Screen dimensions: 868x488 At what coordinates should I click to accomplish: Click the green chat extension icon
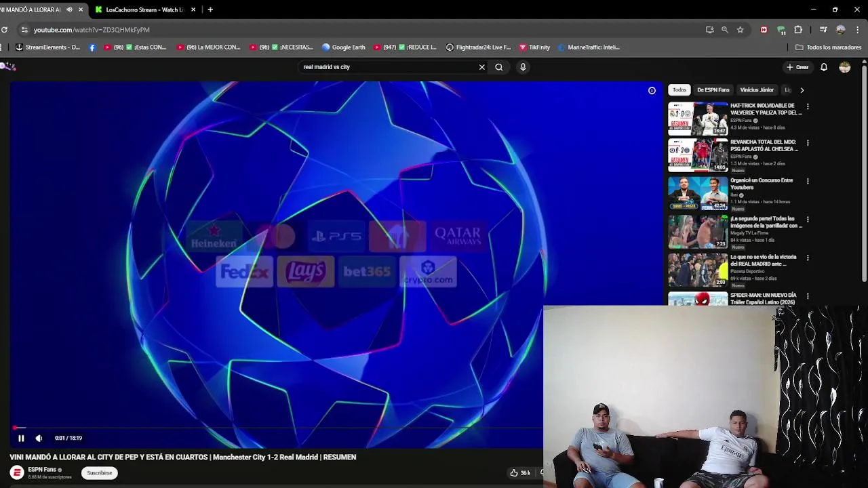click(x=781, y=30)
